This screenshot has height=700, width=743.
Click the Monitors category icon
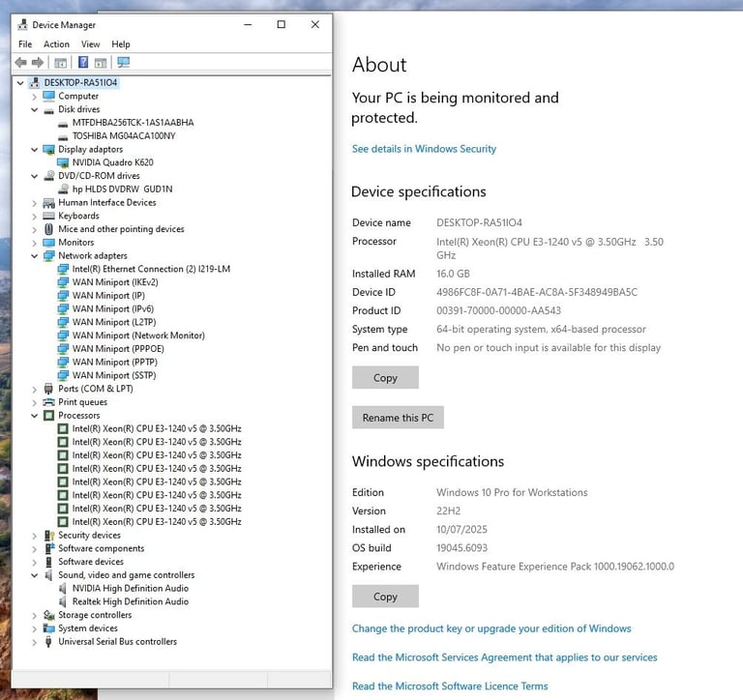pos(48,243)
